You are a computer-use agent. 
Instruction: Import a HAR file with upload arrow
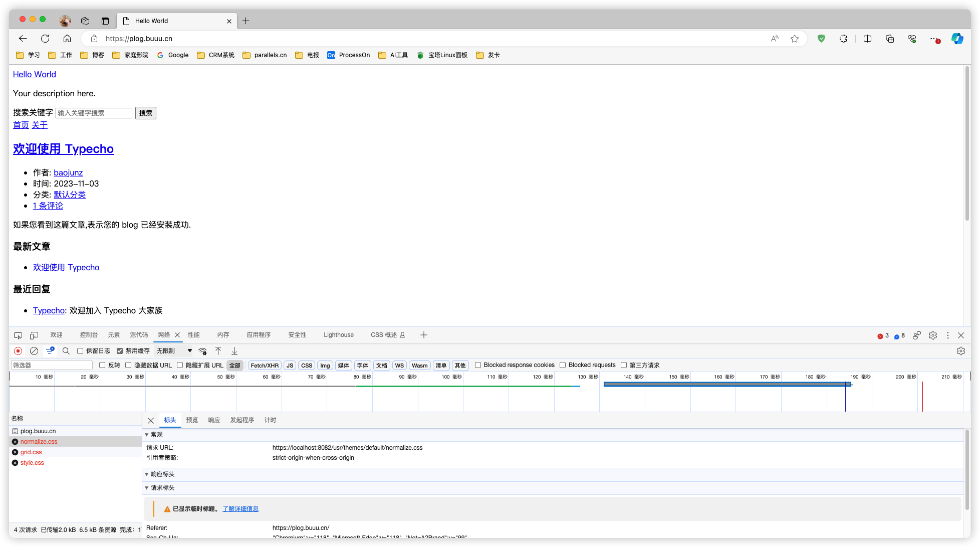218,351
